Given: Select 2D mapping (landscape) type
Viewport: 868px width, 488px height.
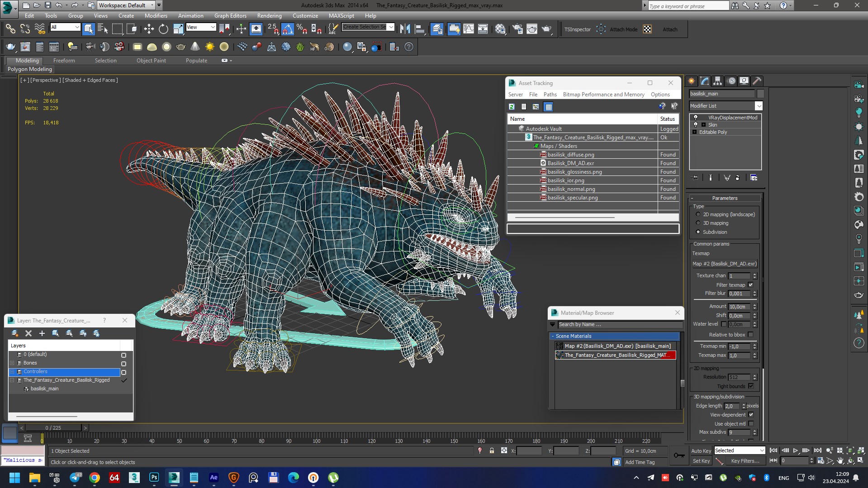Looking at the screenshot, I should (698, 214).
